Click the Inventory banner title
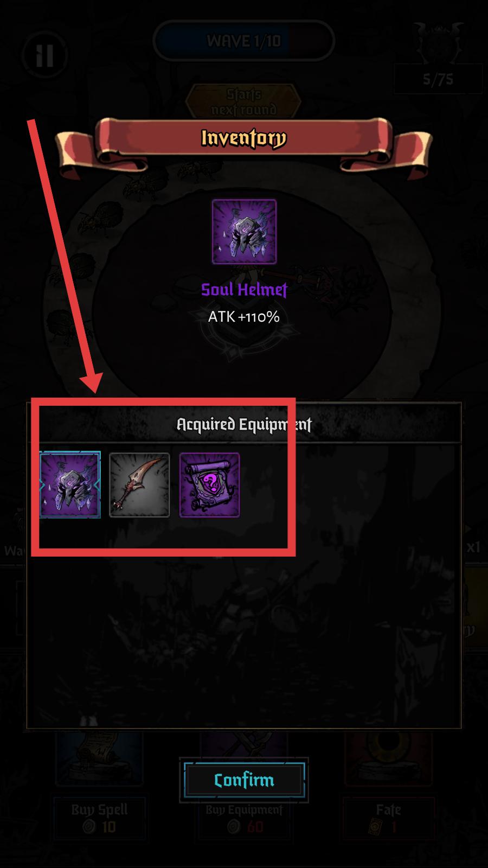 pos(244,138)
